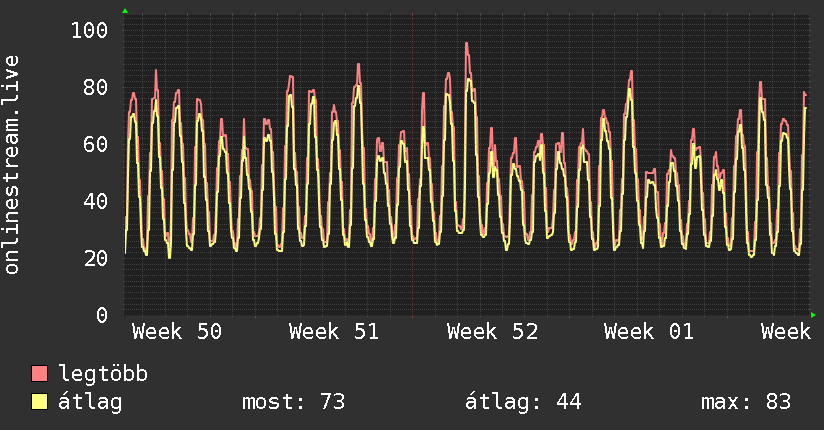Viewport: 824px width, 430px height.
Task: Click the 'max: 83' value
Action: tap(746, 402)
